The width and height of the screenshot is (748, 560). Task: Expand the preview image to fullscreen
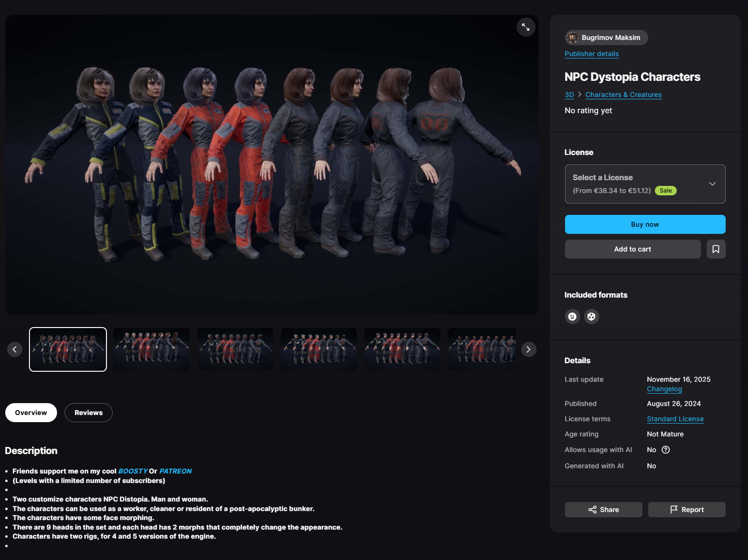[526, 27]
